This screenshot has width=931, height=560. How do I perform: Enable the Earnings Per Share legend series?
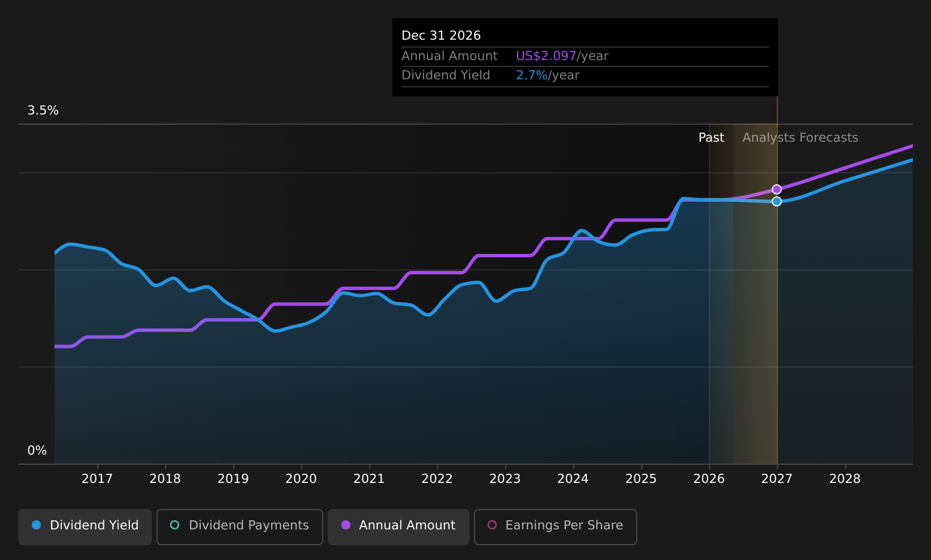pos(555,527)
